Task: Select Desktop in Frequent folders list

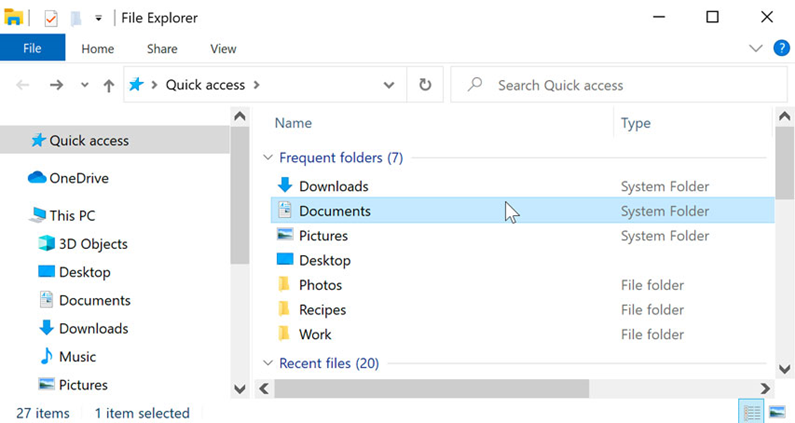Action: tap(324, 260)
